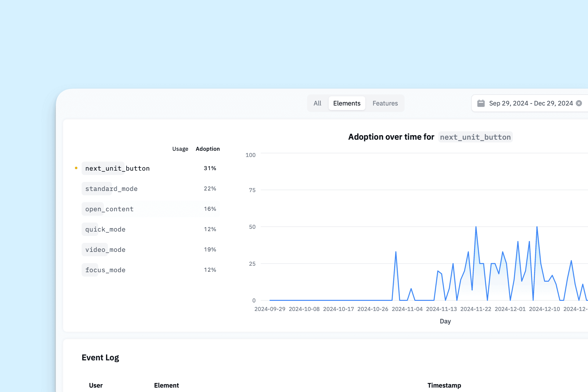
Task: Click the next_unit_button tag in chart title
Action: click(x=475, y=137)
